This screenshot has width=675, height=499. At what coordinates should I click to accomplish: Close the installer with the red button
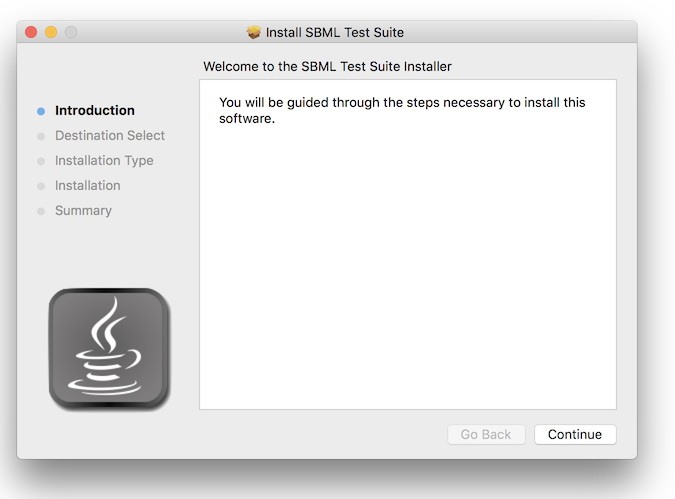coord(31,32)
